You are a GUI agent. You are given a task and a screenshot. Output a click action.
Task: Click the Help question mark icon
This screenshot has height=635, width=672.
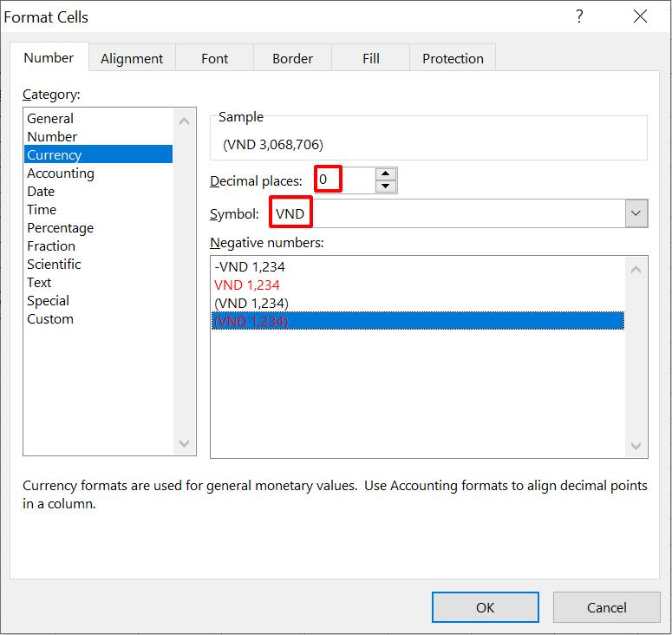point(579,16)
